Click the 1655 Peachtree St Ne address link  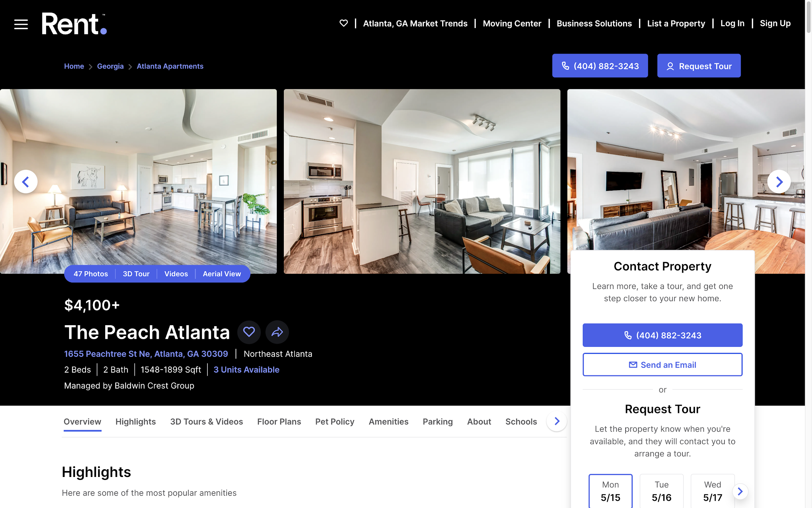(146, 354)
